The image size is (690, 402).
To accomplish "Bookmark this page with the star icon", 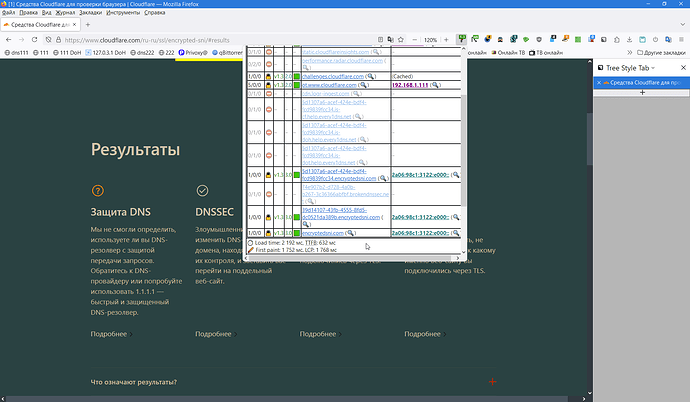I will 401,40.
